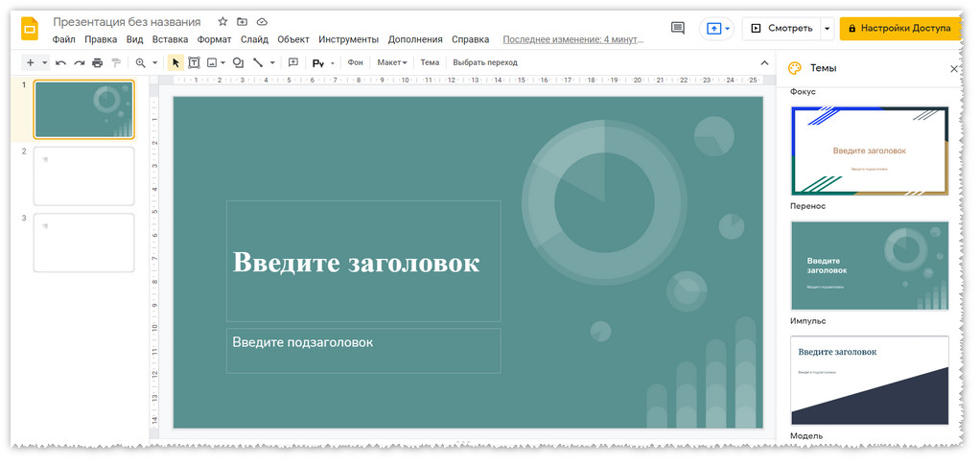Image resolution: width=980 pixels, height=464 pixels.
Task: Expand dropdown arrow next to Смотреть
Action: tap(828, 29)
